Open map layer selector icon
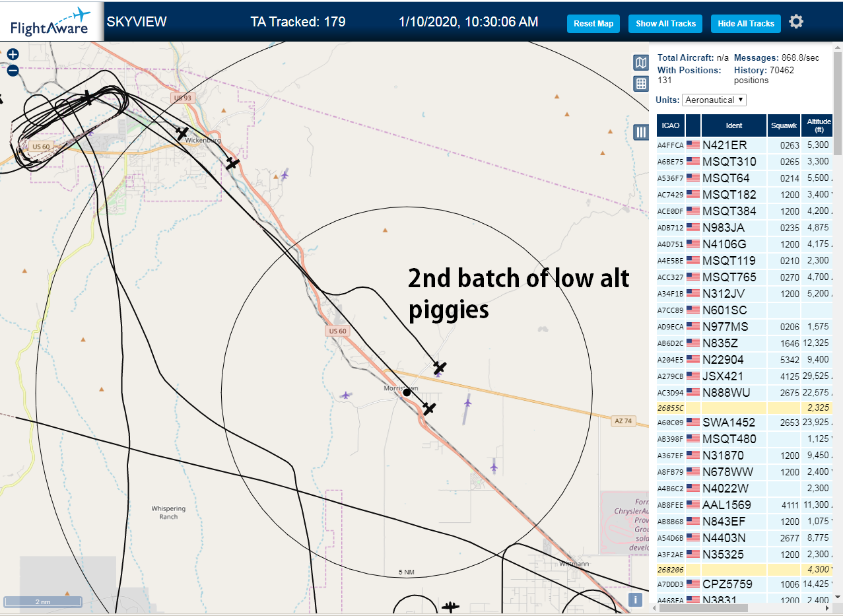843x616 pixels. pos(641,63)
